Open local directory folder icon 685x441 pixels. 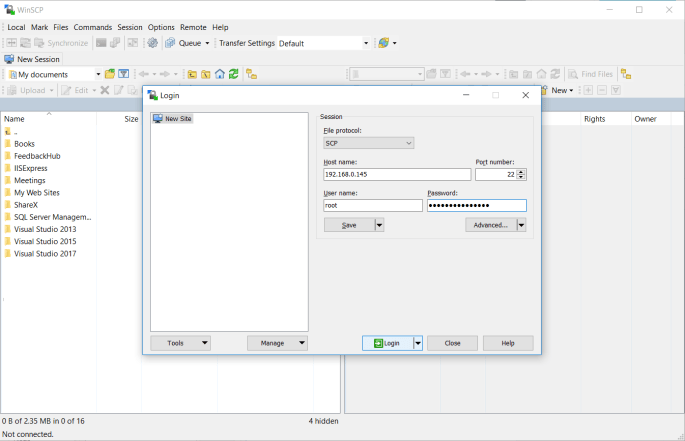[110, 74]
